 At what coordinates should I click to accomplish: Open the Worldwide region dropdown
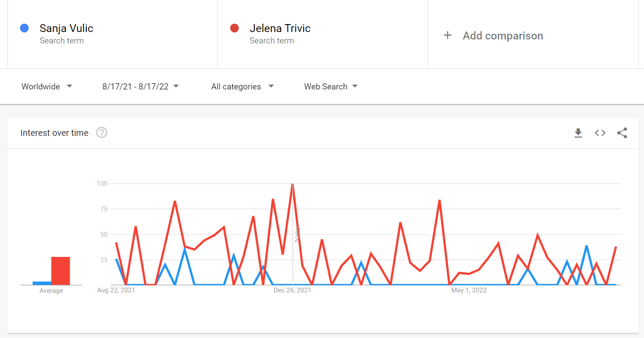coord(47,86)
